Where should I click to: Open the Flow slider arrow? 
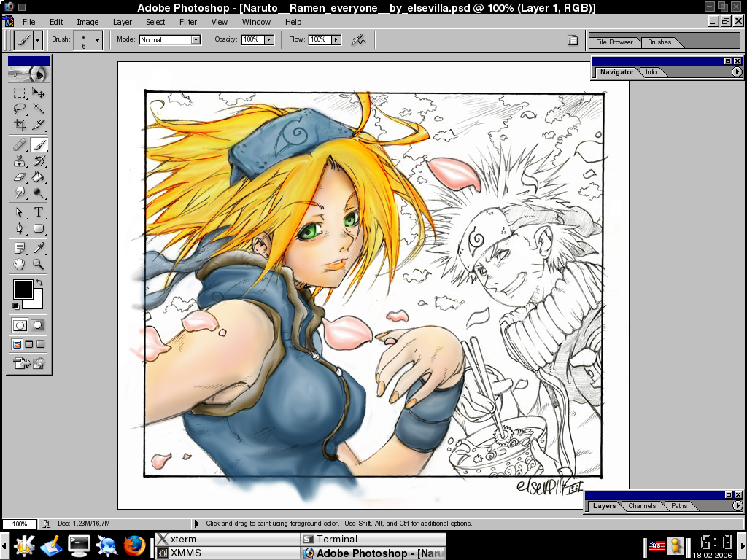(336, 40)
